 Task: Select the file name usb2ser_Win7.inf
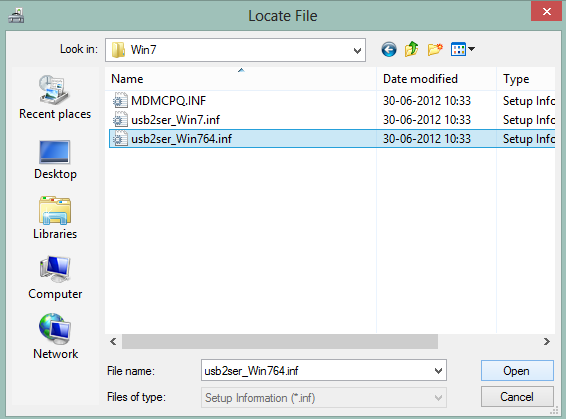[x=175, y=120]
